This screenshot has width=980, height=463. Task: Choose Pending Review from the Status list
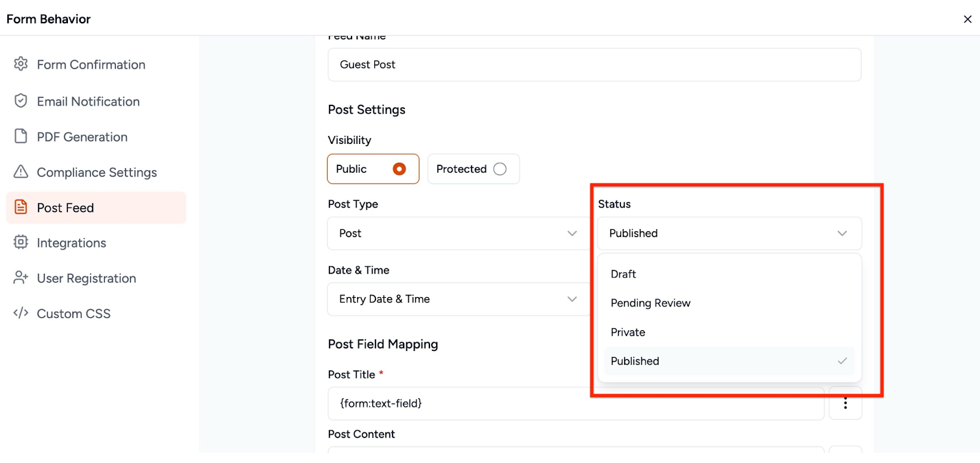(x=650, y=303)
